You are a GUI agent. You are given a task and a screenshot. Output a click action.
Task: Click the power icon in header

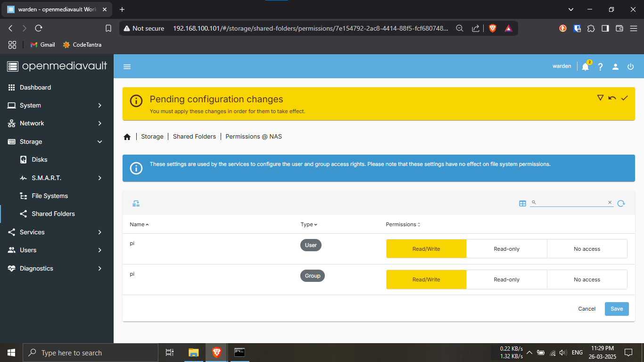click(x=630, y=67)
